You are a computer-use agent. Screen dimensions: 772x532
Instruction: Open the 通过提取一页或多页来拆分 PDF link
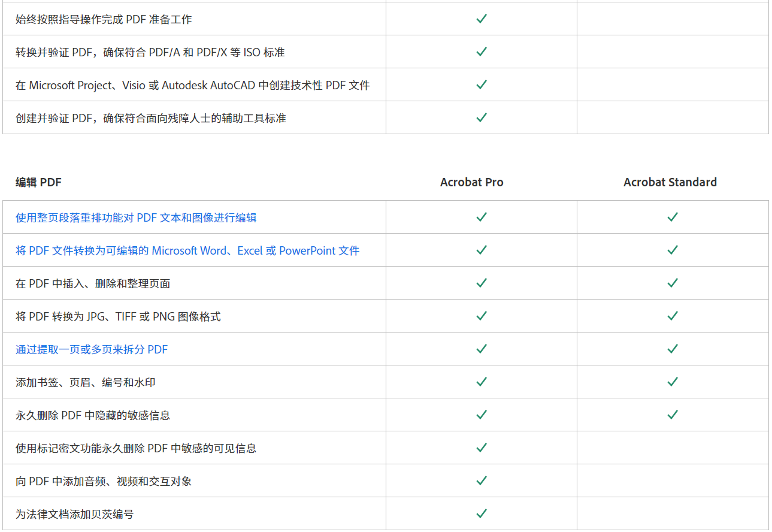tap(92, 349)
